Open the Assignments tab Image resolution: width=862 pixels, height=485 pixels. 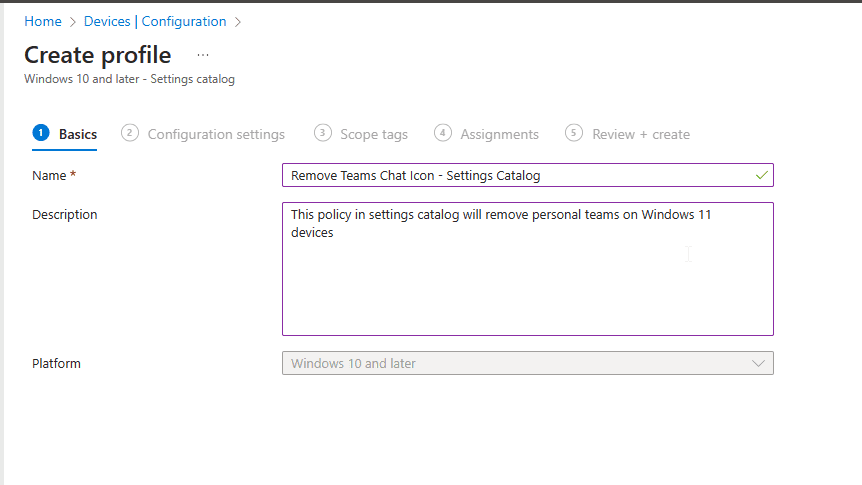pyautogui.click(x=499, y=134)
